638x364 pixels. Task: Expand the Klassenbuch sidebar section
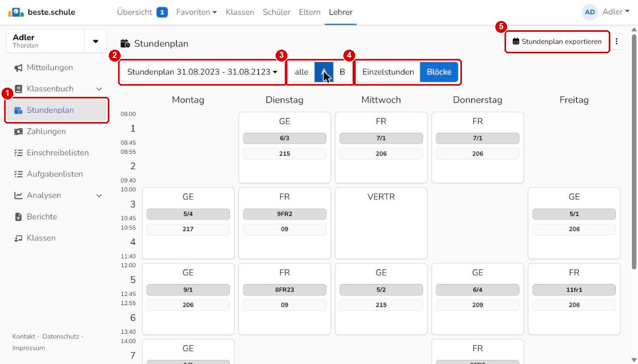[x=99, y=89]
